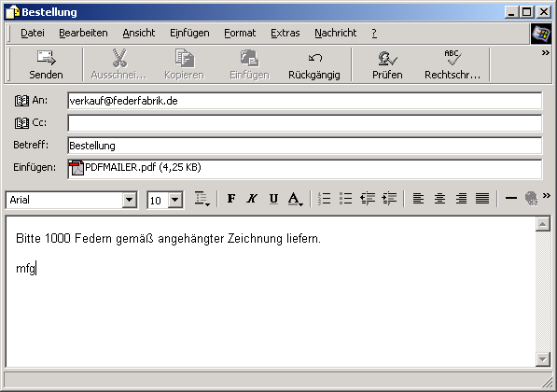Open address book next to Cc:
Image resolution: width=557 pixels, height=392 pixels.
21,123
